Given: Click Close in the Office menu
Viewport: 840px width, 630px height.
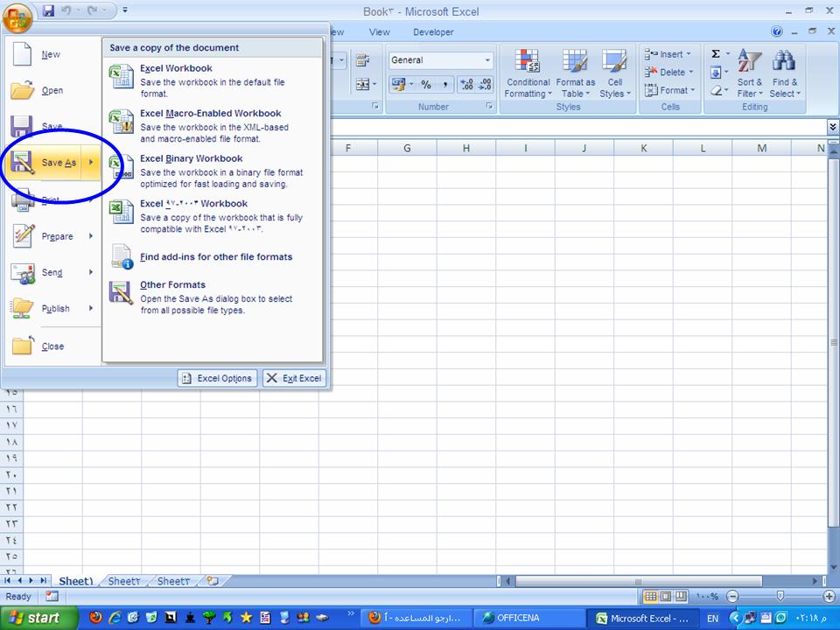Looking at the screenshot, I should (x=52, y=346).
